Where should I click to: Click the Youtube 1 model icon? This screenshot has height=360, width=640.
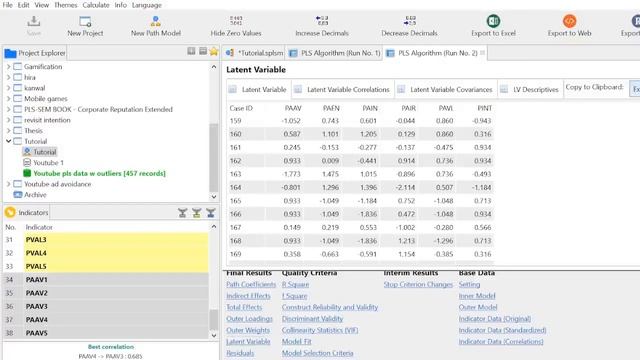click(x=27, y=162)
